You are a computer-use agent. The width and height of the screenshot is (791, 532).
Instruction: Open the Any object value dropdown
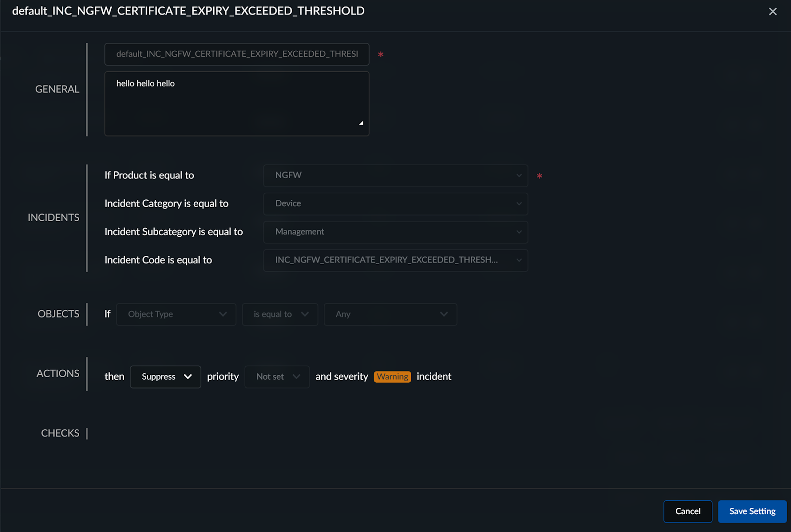point(390,314)
